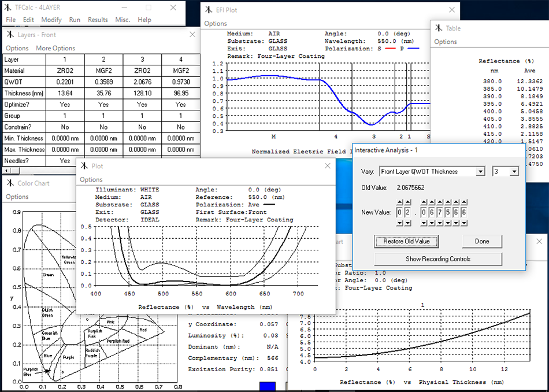Open Options menu in EFI Plot window

(x=216, y=24)
